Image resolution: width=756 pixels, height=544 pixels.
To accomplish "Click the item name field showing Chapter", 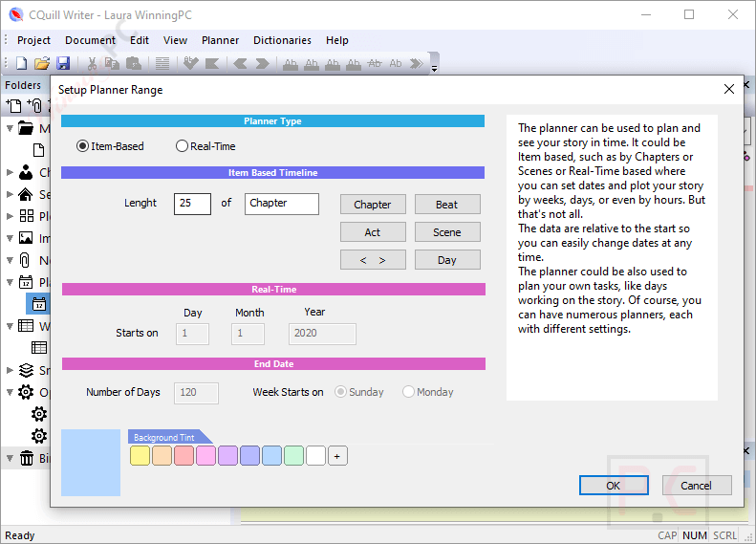I will tap(282, 204).
